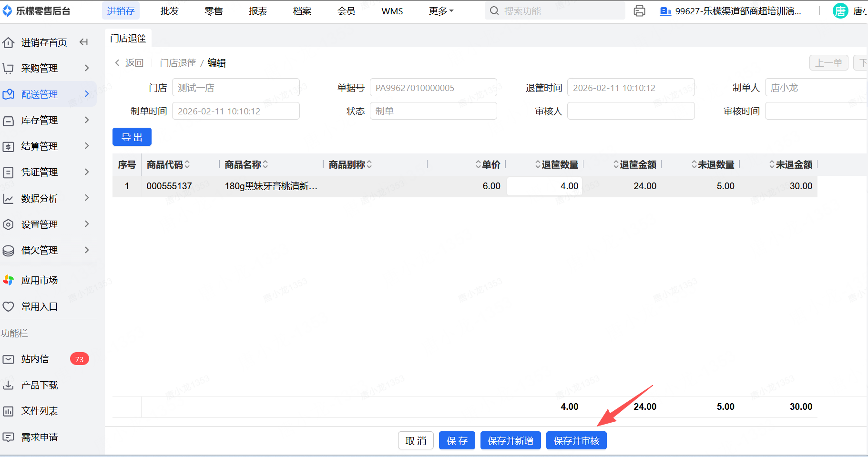This screenshot has height=457, width=868.
Task: Click the 数据分析 chart icon
Action: coord(8,199)
